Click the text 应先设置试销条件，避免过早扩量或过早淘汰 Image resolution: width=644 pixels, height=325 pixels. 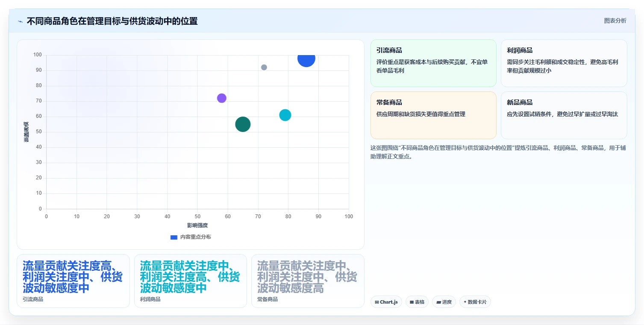(562, 114)
